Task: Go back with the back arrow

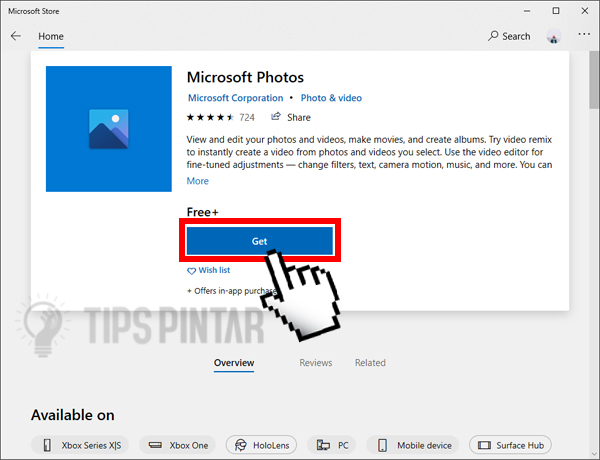Action: 16,36
